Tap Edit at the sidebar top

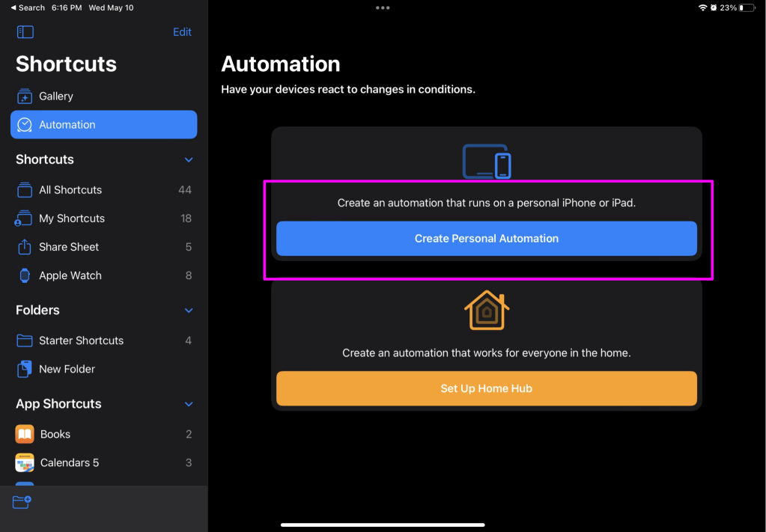[x=182, y=32]
